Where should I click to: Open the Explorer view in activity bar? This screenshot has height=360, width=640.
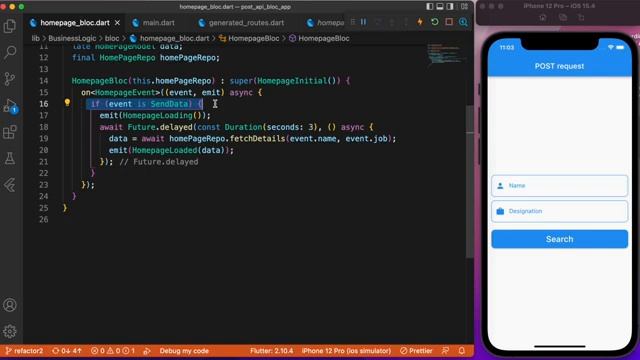click(10, 26)
